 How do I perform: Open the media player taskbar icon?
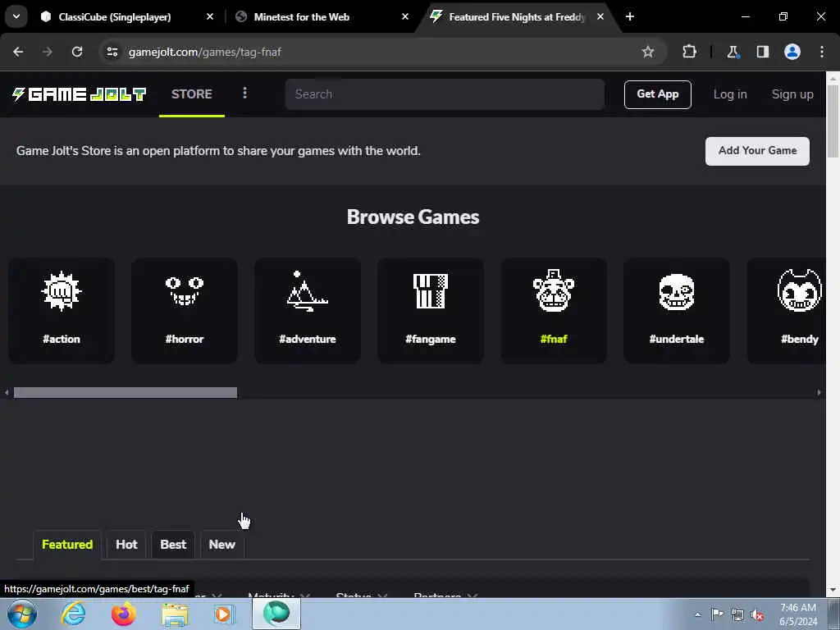223,614
